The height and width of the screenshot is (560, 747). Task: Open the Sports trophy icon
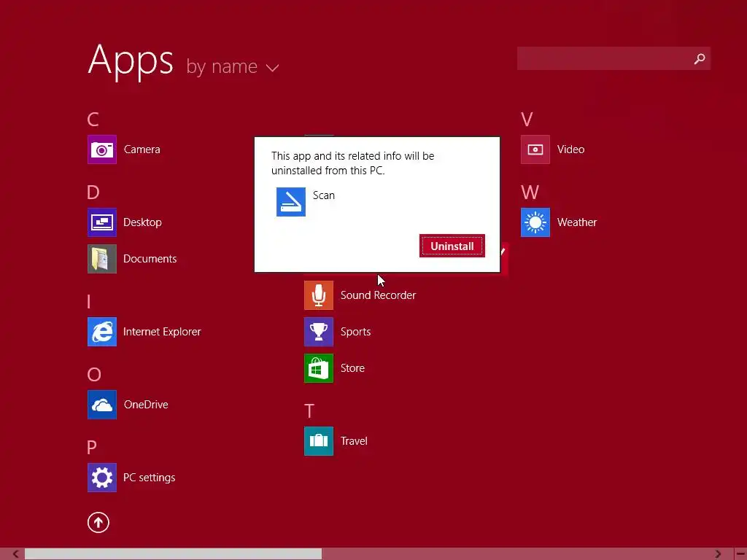[x=319, y=332]
